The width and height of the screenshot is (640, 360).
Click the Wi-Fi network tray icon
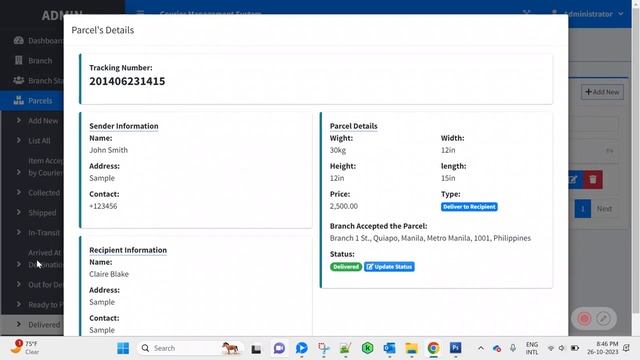(x=551, y=348)
